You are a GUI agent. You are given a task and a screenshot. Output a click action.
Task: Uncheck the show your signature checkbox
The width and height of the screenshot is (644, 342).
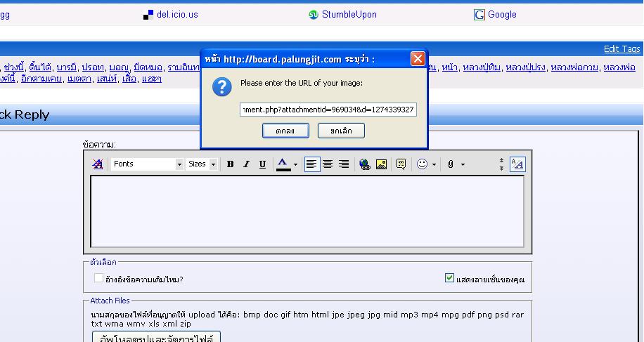[x=450, y=278]
